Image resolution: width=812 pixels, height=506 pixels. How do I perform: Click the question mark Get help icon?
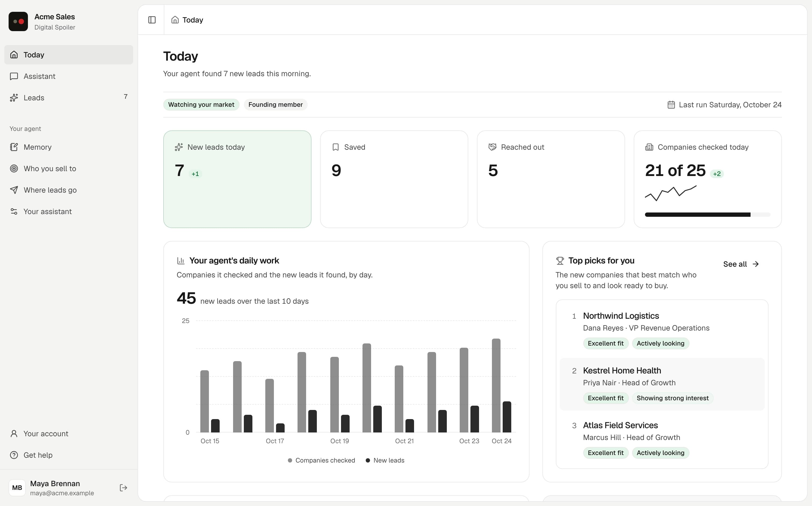[14, 455]
